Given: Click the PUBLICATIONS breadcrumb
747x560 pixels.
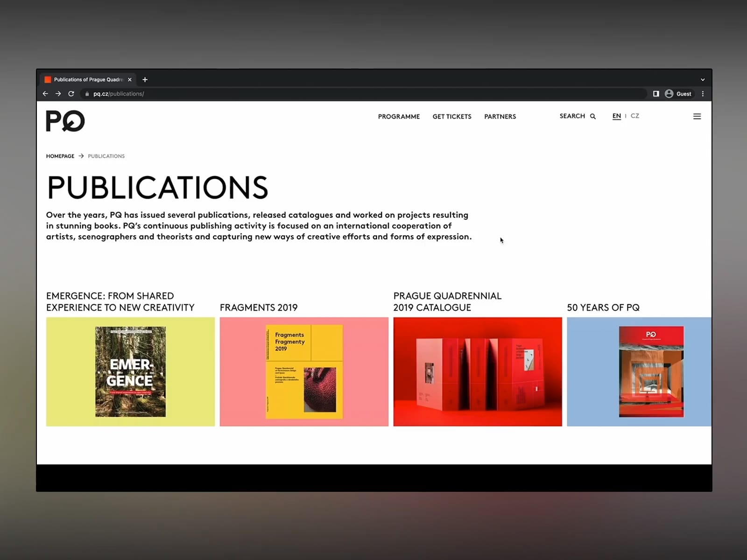Looking at the screenshot, I should point(106,156).
